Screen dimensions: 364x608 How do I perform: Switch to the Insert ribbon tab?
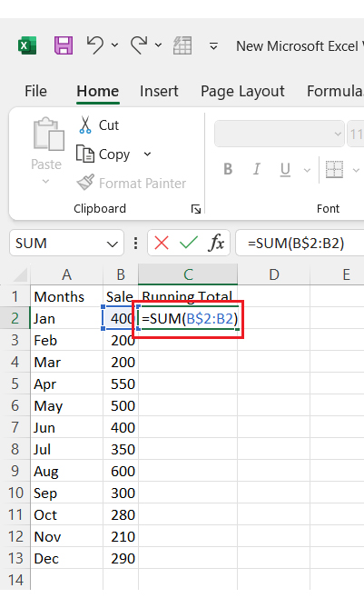click(x=159, y=91)
